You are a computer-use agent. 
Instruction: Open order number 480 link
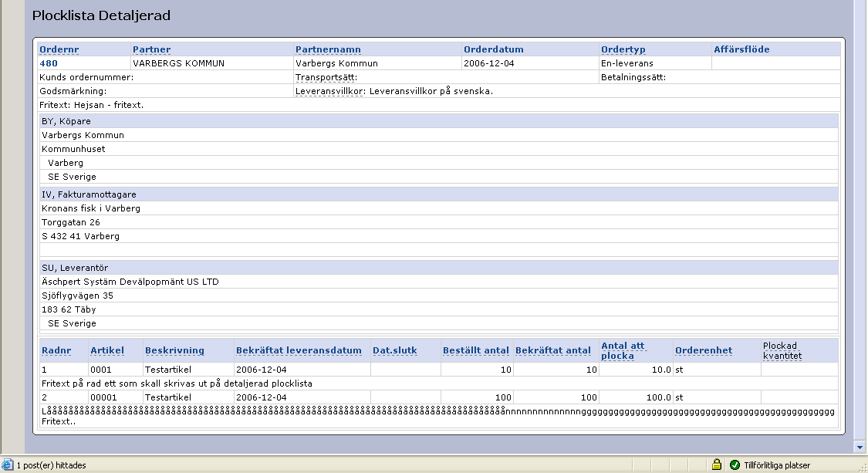49,63
